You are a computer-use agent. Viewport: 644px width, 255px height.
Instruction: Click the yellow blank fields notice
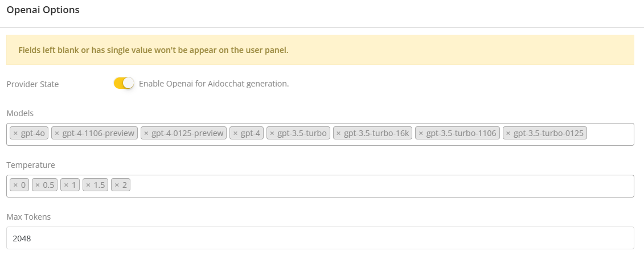[320, 50]
